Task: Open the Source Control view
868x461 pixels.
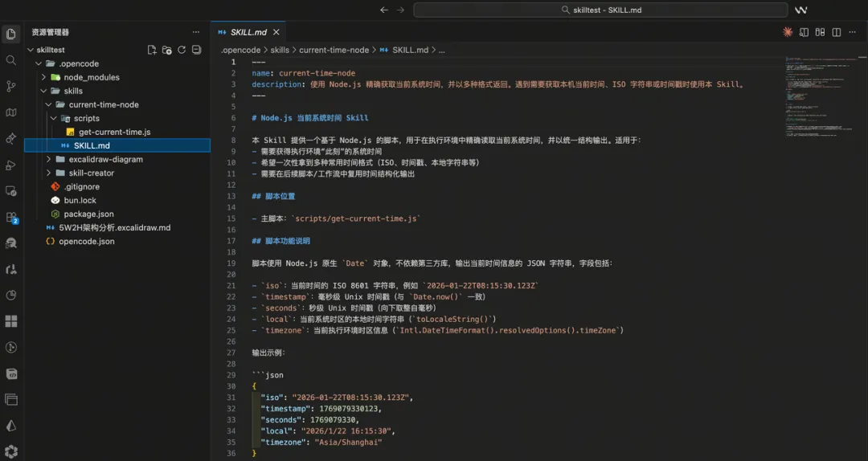Action: coord(11,86)
